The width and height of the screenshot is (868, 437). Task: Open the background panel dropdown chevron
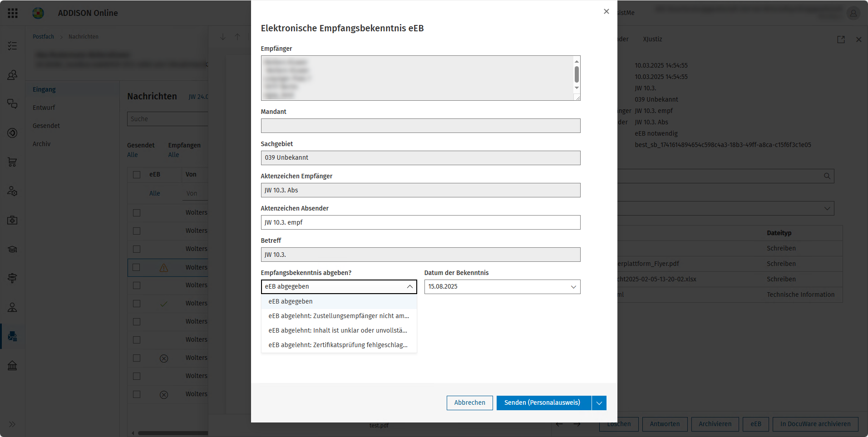(827, 208)
